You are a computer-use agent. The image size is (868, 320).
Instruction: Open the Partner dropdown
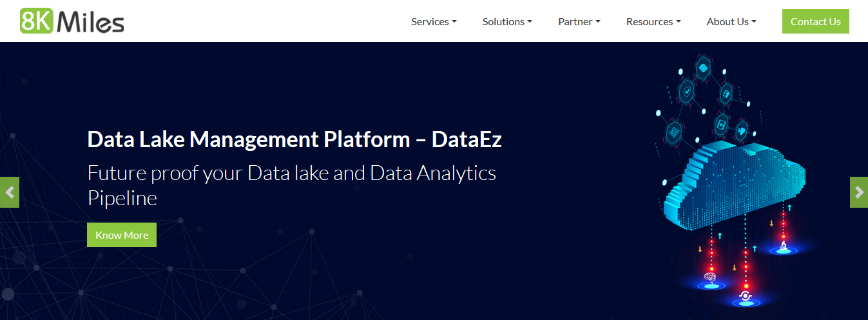pyautogui.click(x=579, y=21)
